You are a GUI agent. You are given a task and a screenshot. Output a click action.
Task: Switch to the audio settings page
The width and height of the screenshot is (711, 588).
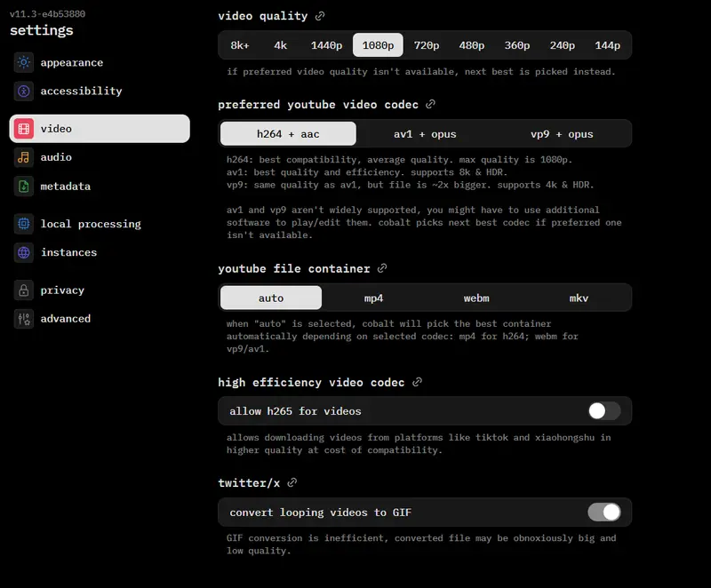pyautogui.click(x=56, y=157)
